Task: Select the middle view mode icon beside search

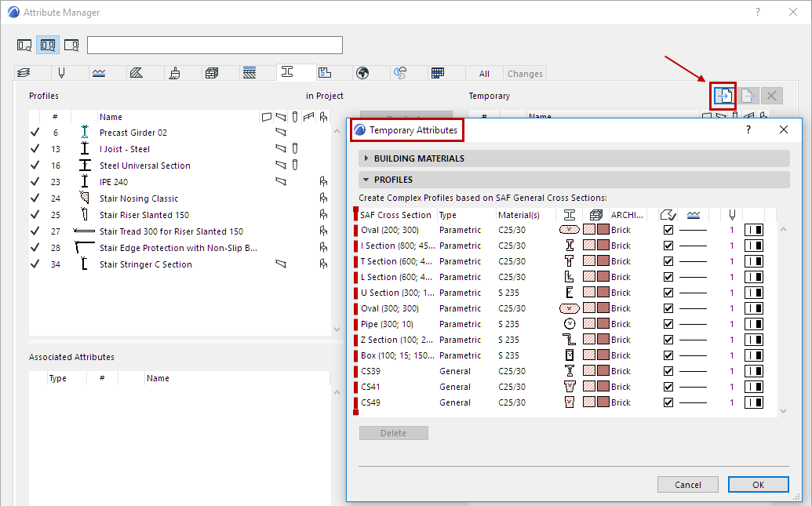Action: (47, 45)
